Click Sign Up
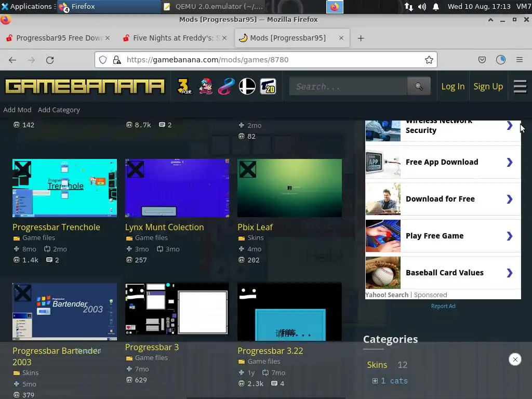Viewport: 532px width, 399px height. pos(488,87)
